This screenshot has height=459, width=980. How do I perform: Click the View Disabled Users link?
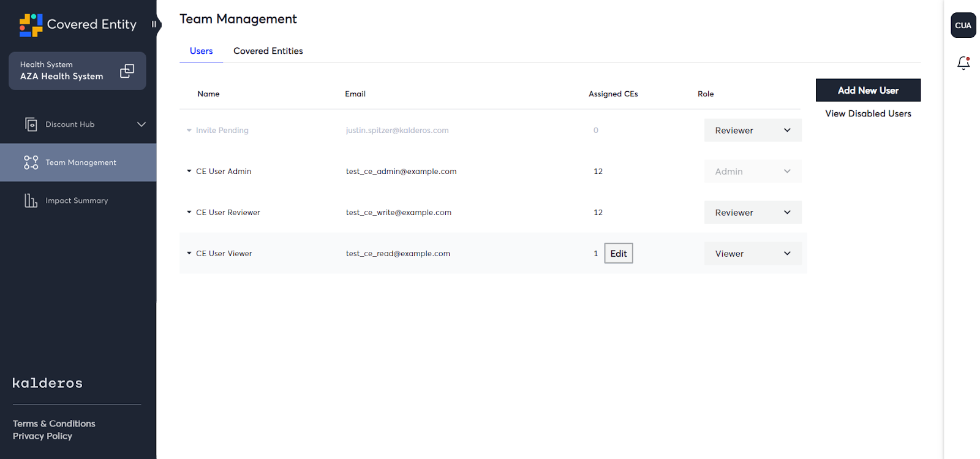pyautogui.click(x=868, y=113)
